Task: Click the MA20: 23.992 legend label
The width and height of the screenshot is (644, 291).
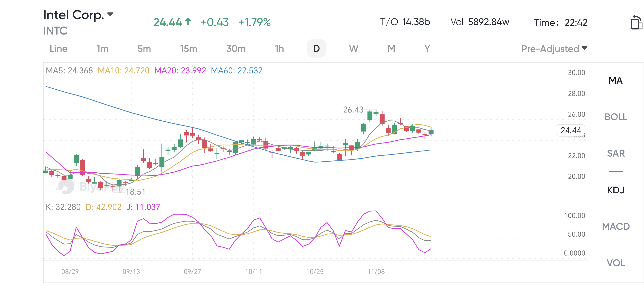Action: (x=180, y=70)
